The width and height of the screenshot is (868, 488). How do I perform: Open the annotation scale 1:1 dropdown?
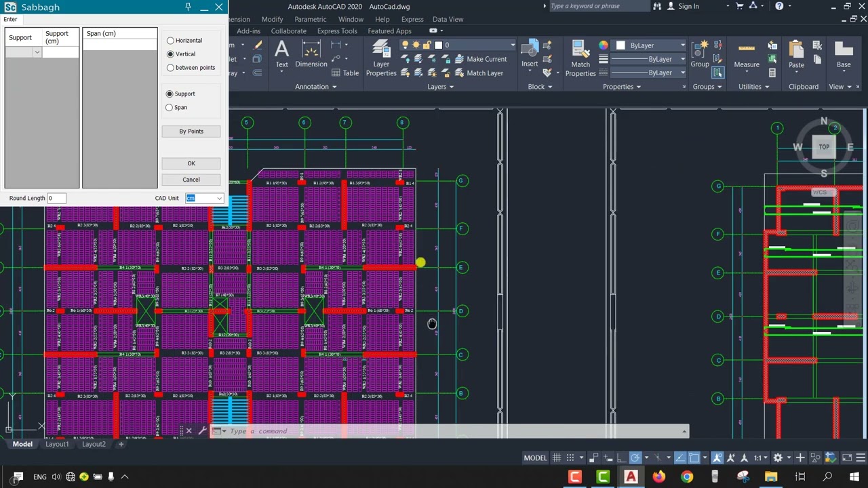762,457
